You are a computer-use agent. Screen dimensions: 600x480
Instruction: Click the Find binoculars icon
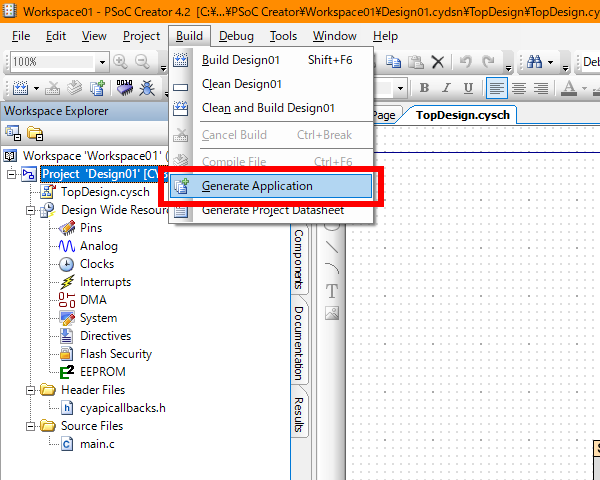point(534,62)
